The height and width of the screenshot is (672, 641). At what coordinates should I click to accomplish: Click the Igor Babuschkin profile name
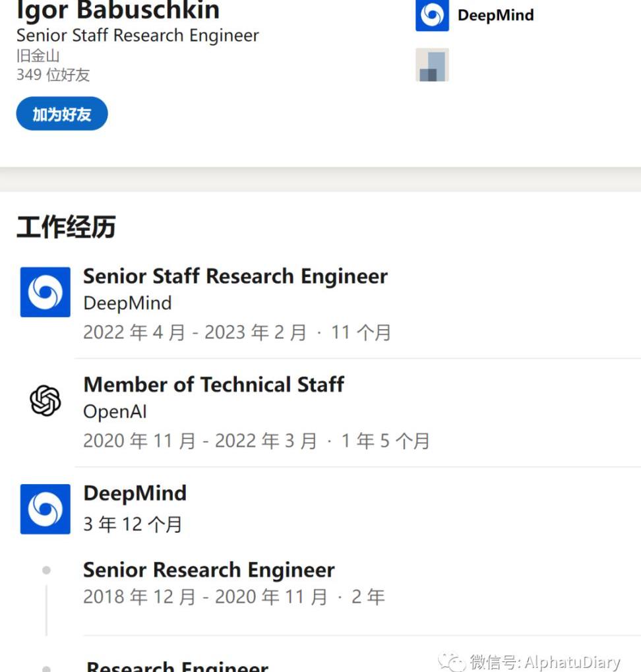[x=118, y=9]
